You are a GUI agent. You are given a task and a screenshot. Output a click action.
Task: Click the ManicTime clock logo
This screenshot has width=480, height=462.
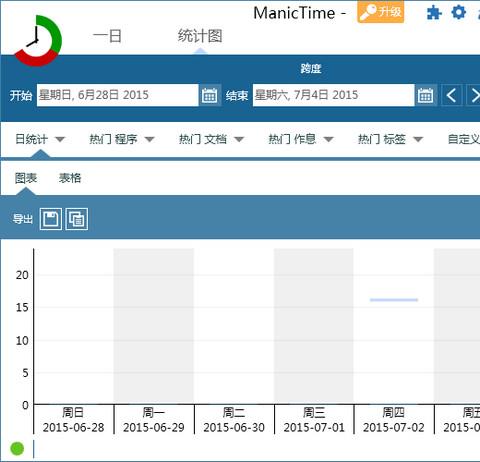pos(38,40)
